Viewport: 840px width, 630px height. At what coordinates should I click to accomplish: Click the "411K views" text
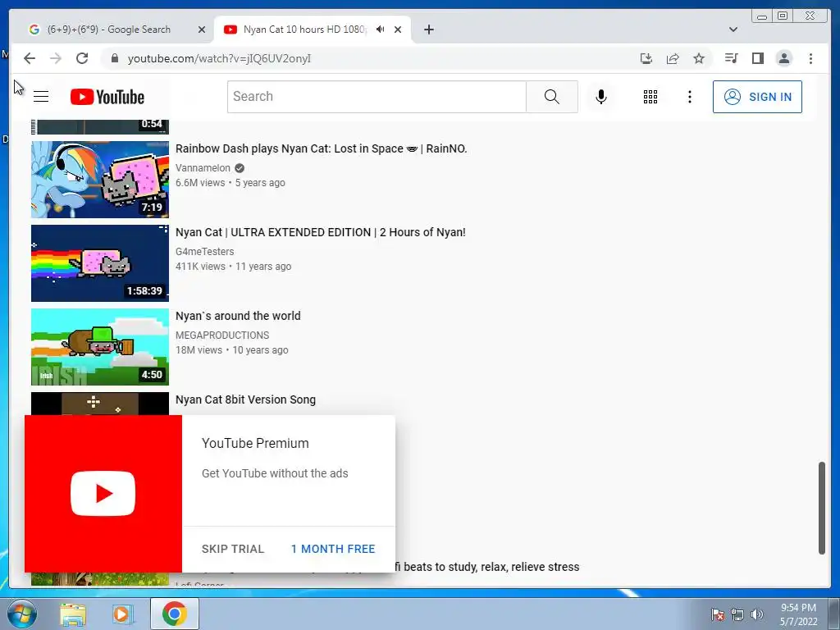pyautogui.click(x=200, y=267)
